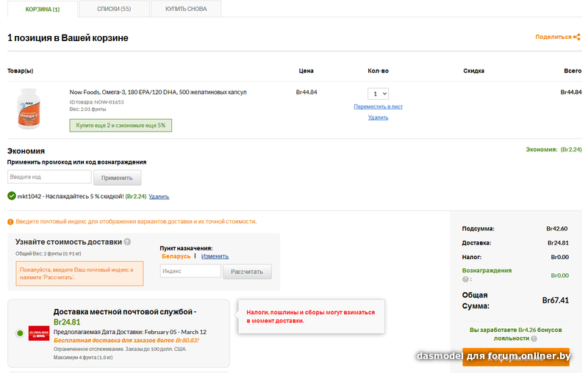This screenshot has height=373, width=588.
Task: Click the Global Mail DHL logo
Action: (38, 333)
